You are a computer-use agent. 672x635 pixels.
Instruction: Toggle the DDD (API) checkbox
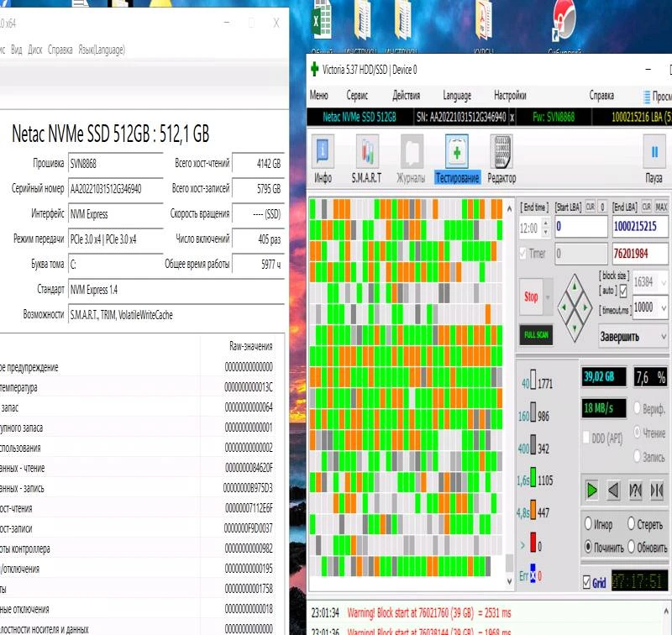tap(586, 438)
